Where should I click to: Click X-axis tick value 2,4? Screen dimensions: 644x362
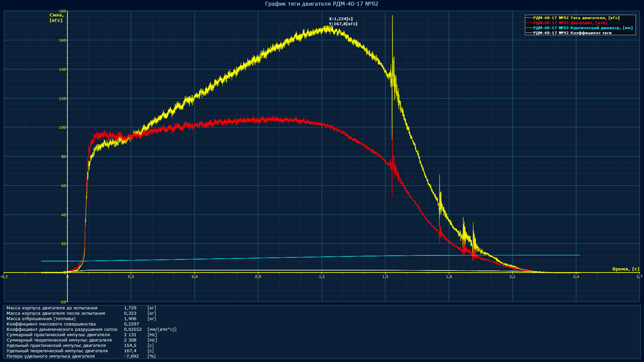(x=576, y=277)
